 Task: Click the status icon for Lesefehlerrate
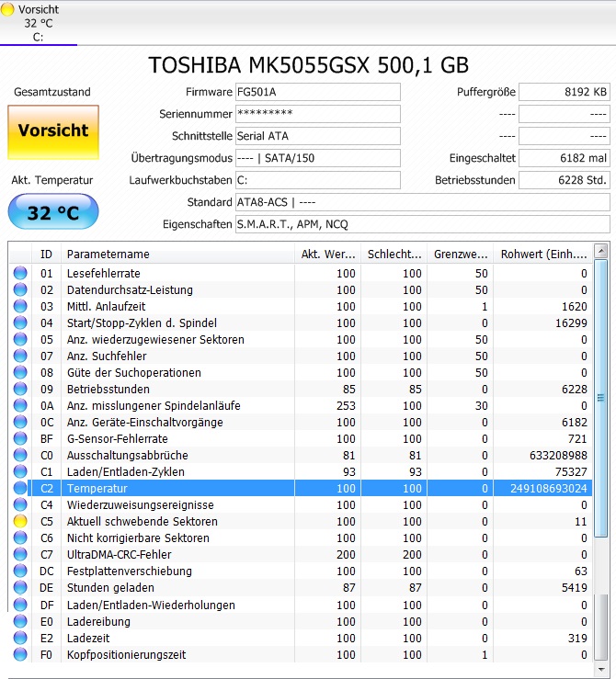(20, 273)
